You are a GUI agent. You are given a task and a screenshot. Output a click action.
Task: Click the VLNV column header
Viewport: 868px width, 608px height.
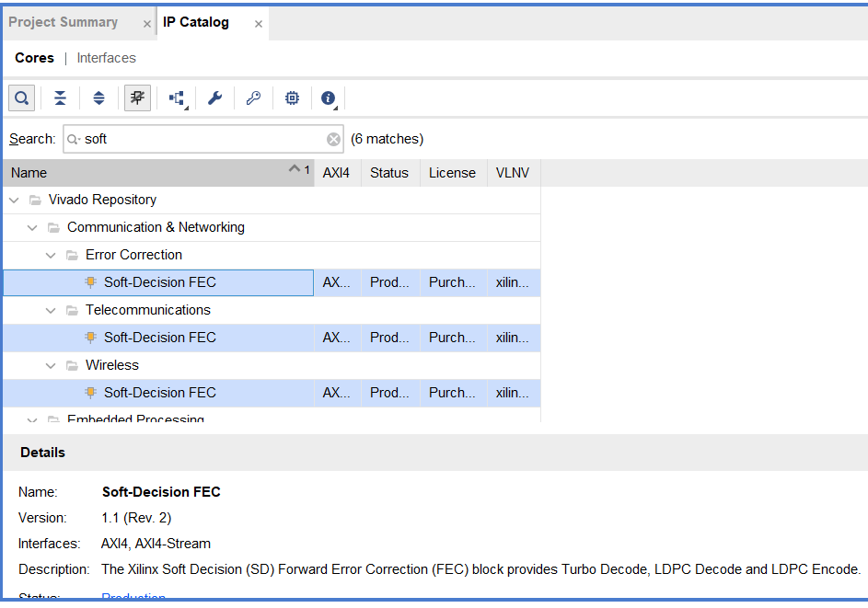tap(514, 173)
